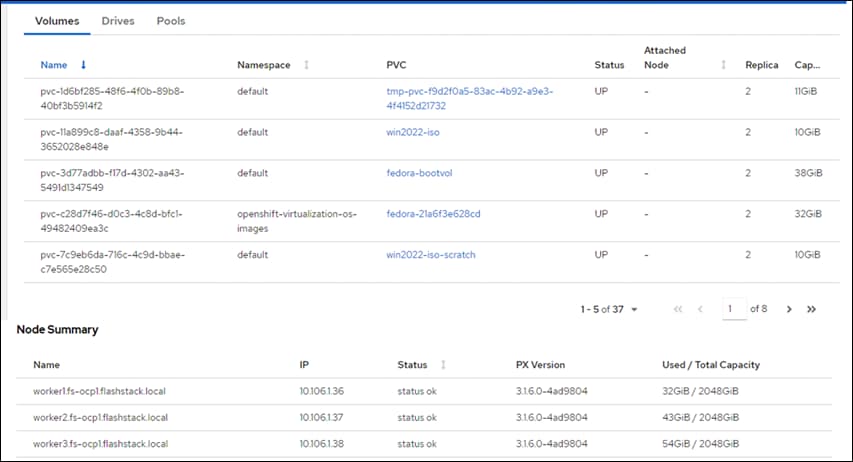This screenshot has width=853, height=462.
Task: Click the Node Summary heading
Action: click(58, 330)
